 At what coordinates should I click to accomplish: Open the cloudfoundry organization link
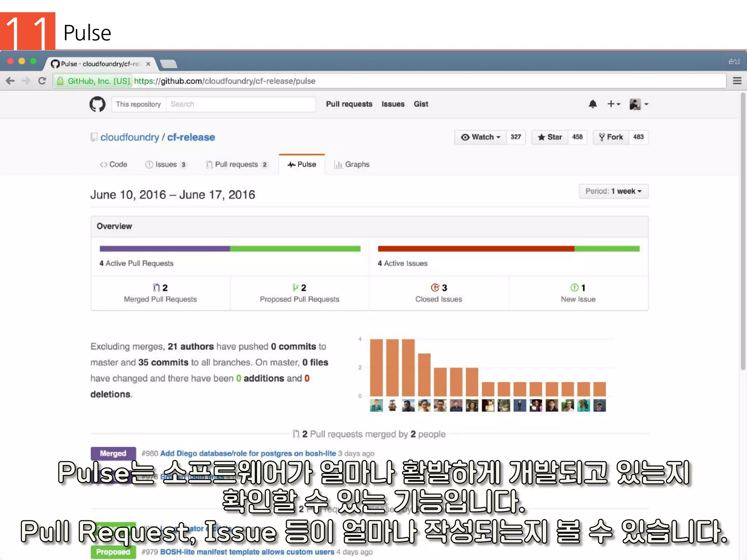point(129,137)
